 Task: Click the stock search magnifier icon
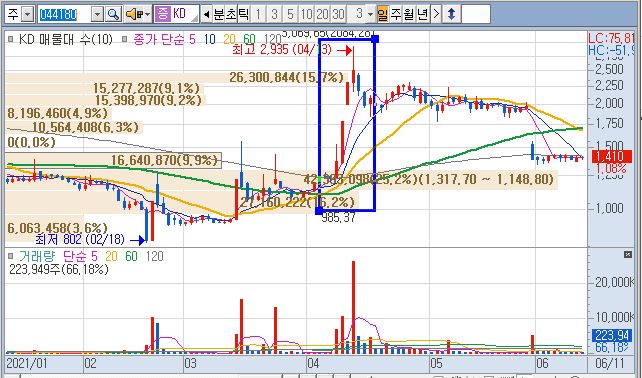113,14
